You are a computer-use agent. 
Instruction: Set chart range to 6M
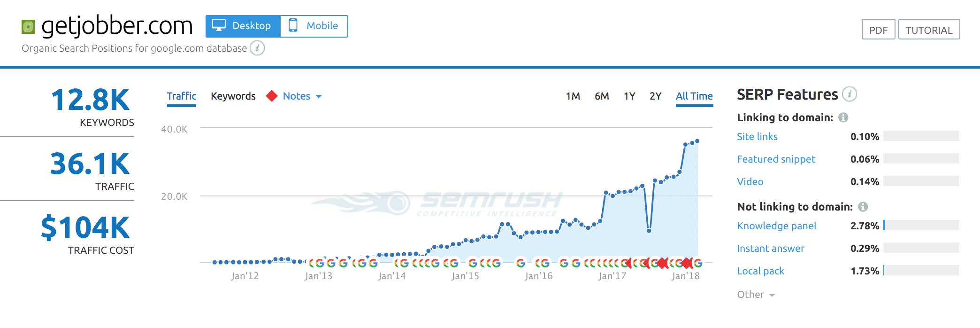pos(602,96)
